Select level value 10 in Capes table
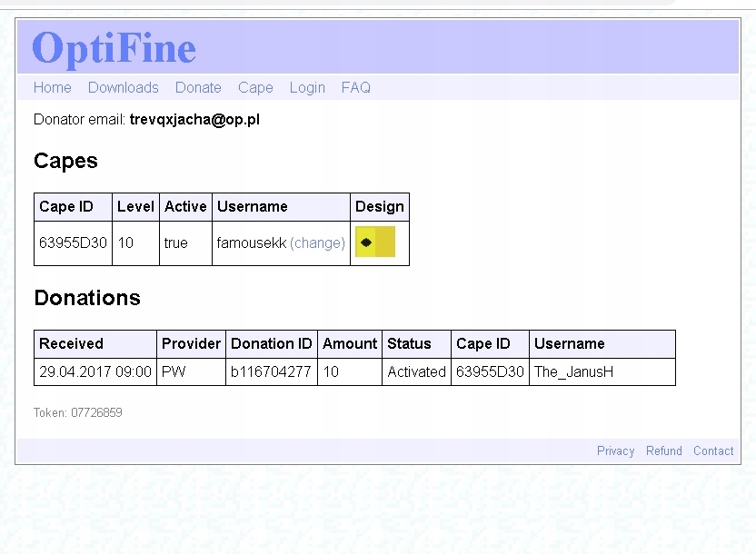The image size is (756, 554). pyautogui.click(x=125, y=242)
